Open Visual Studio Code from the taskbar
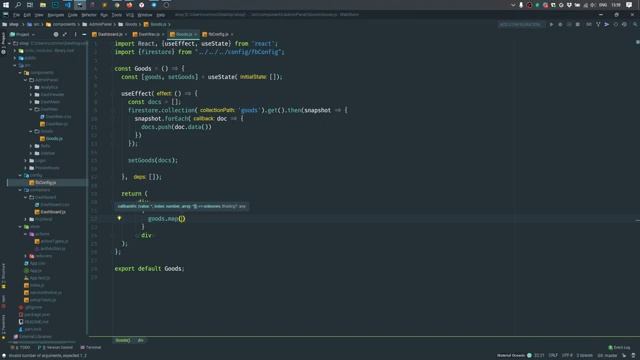Screen dimensions: 640x360 pos(68,5)
